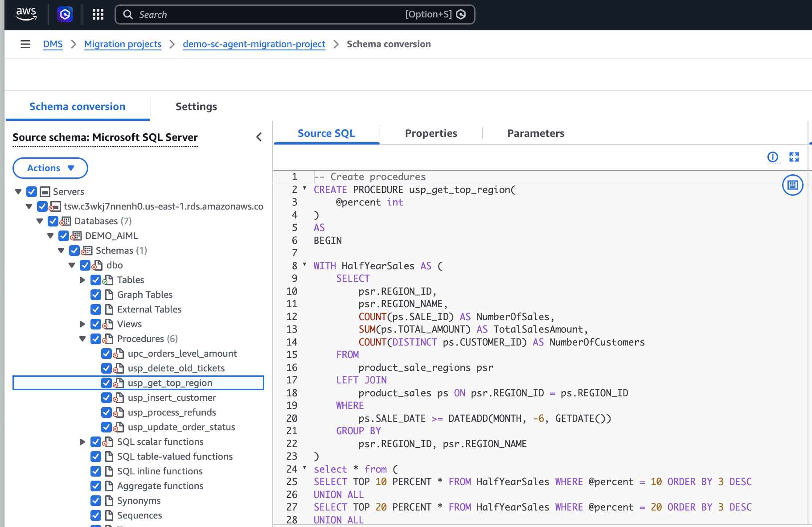812x527 pixels.
Task: Uncheck the Servers checkbox
Action: point(32,192)
